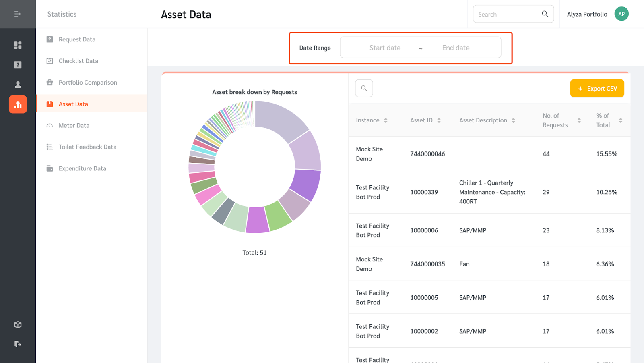Click the Statistics sidebar heading
644x363 pixels.
[62, 14]
